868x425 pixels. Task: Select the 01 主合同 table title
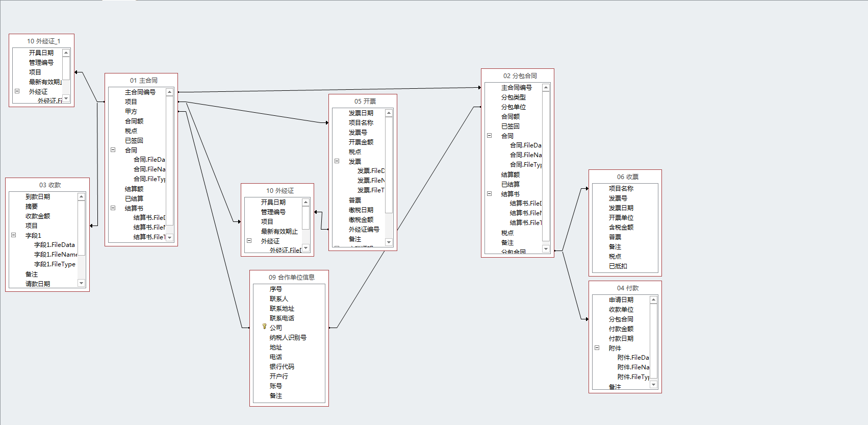click(144, 80)
